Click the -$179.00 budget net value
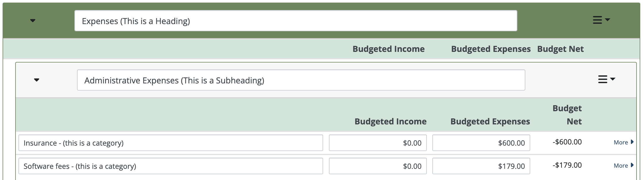 [x=567, y=165]
